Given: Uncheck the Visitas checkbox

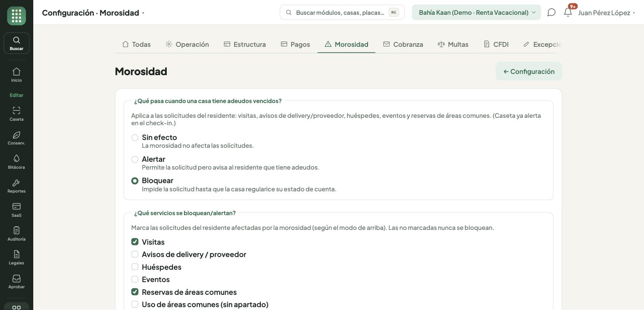Looking at the screenshot, I should pyautogui.click(x=135, y=241).
